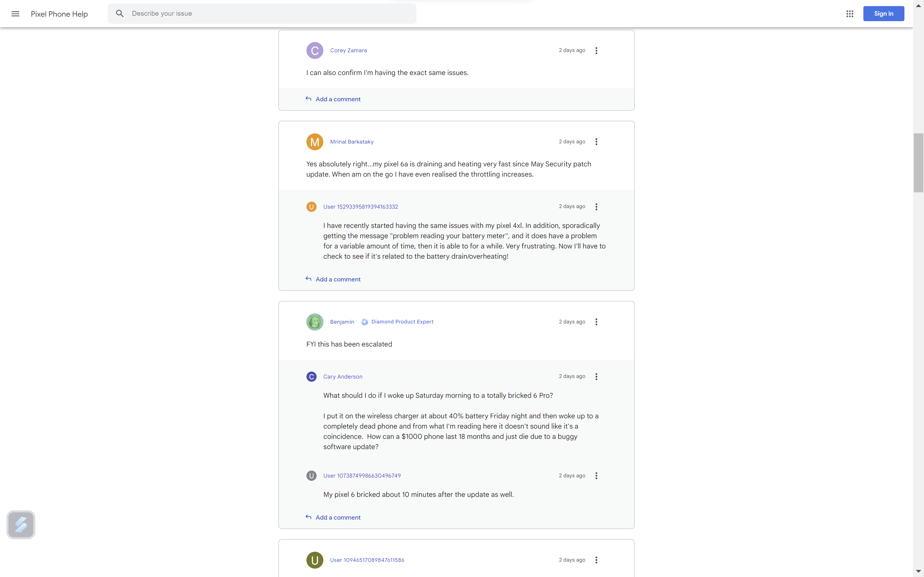The height and width of the screenshot is (577, 924).
Task: Open options menu for Mrinal Barkataky's post
Action: (x=596, y=142)
